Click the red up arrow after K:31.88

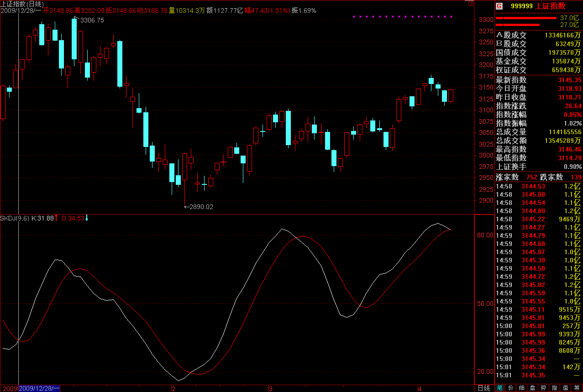tap(57, 218)
